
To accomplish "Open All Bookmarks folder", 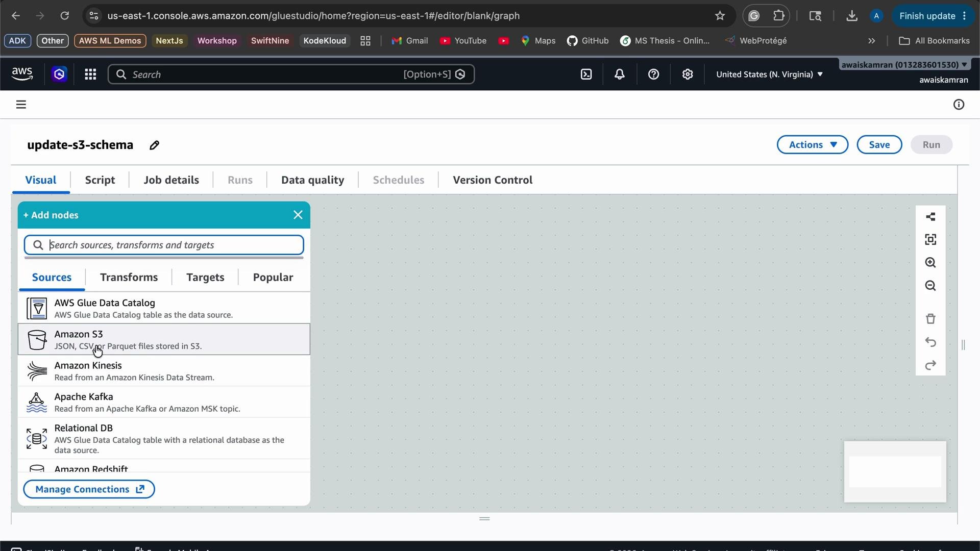I will pos(934,41).
